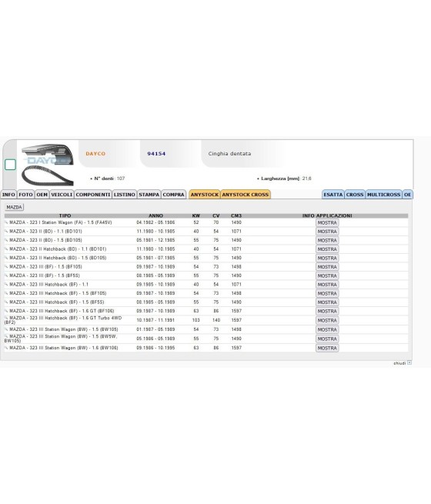Click the magnifier icon beside 323 III (BF) 1.5 (BF105) row
Image resolution: width=431 pixels, height=504 pixels.
(6, 267)
